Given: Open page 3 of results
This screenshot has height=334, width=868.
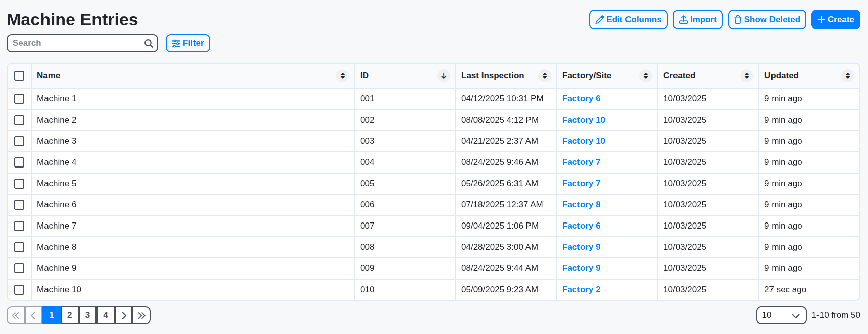Looking at the screenshot, I should point(87,315).
